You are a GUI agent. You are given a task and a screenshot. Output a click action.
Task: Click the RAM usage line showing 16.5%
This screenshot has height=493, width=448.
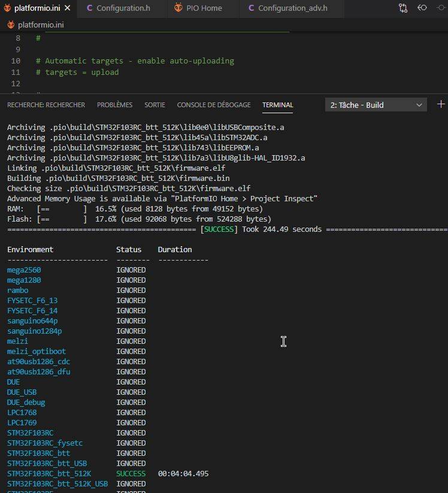(x=135, y=209)
